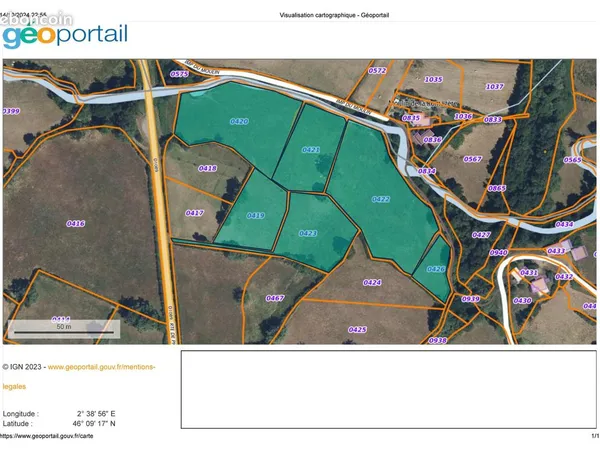Select parcel label 0422
The width and height of the screenshot is (600, 450).
click(x=381, y=199)
